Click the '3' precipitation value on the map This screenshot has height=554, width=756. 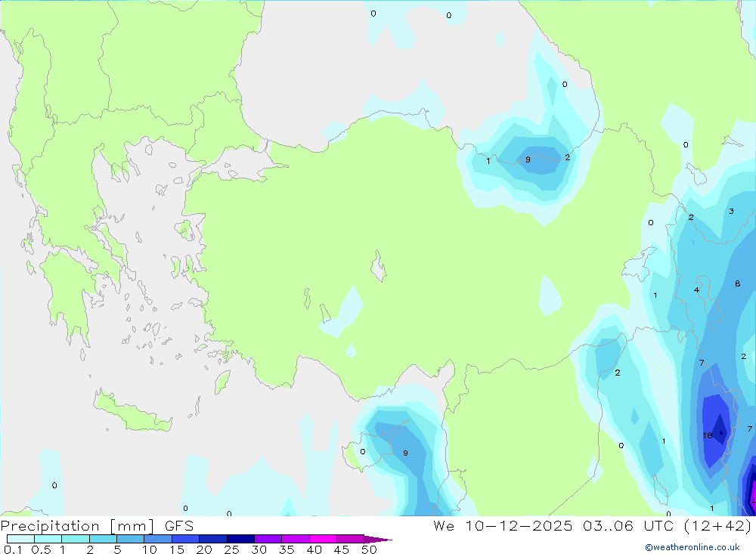tap(731, 211)
